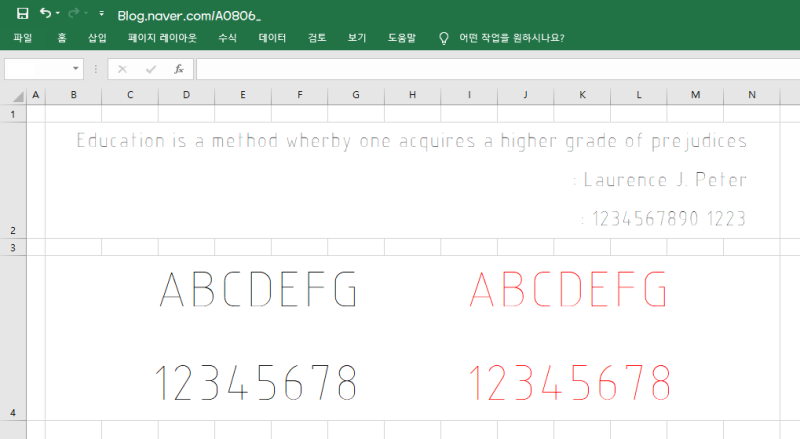Select row 4 header
This screenshot has width=800, height=439.
click(x=13, y=338)
